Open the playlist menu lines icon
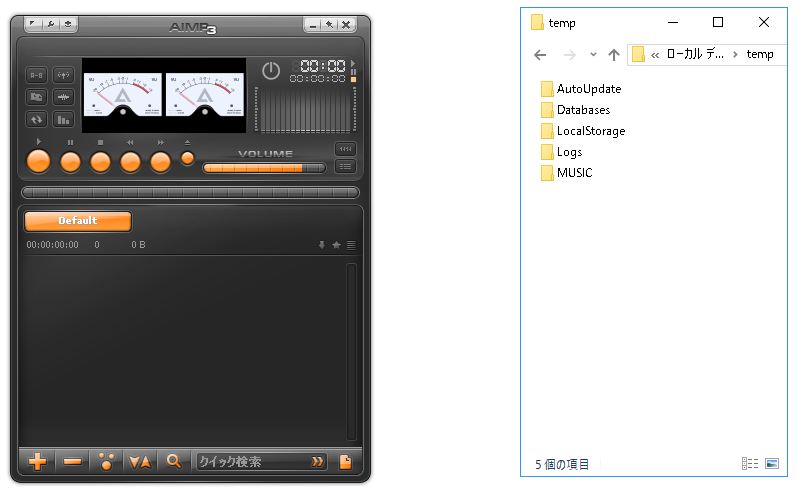The height and width of the screenshot is (493, 803). coord(351,245)
